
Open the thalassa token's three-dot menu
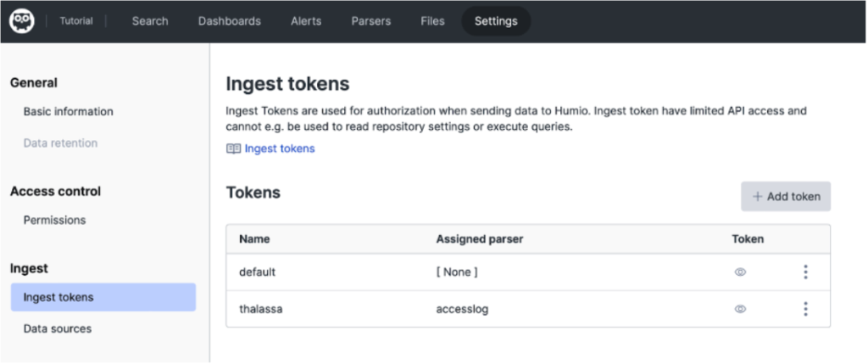pos(805,309)
